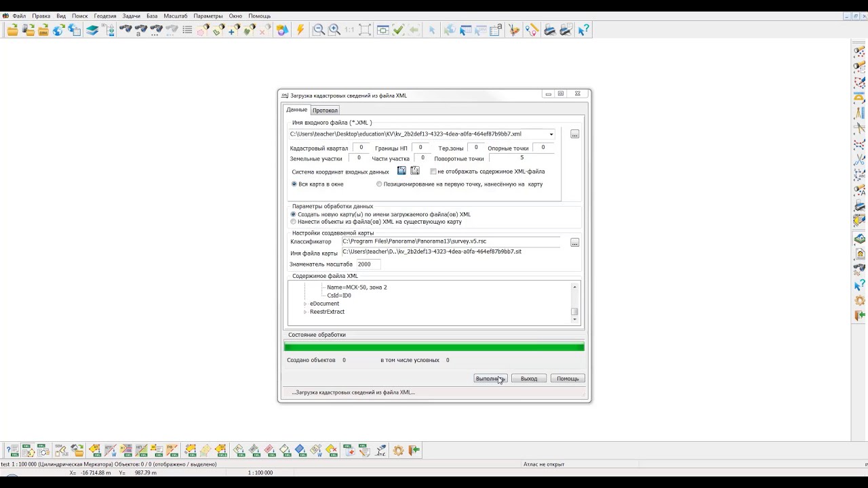Image resolution: width=868 pixels, height=488 pixels.
Task: Click the Классификатор path field
Action: click(x=451, y=241)
